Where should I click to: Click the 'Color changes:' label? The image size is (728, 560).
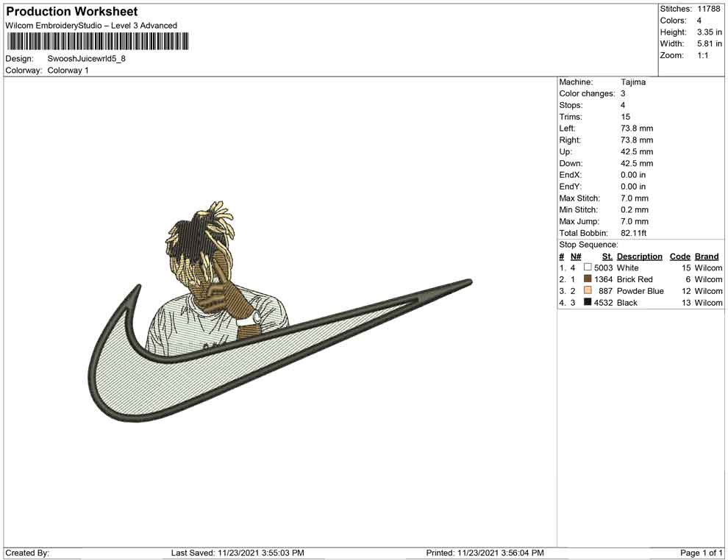point(587,93)
